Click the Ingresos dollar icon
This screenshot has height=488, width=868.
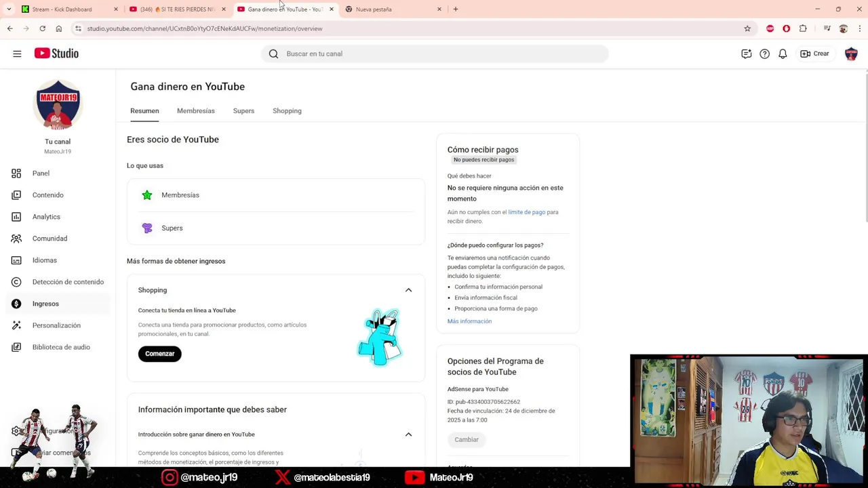[16, 304]
